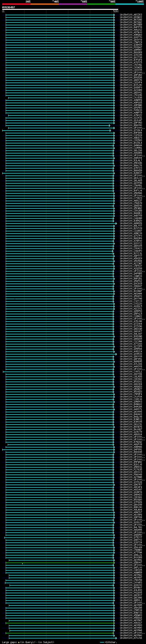Select hit label UniRef100_A2XGB9

click(x=131, y=90)
